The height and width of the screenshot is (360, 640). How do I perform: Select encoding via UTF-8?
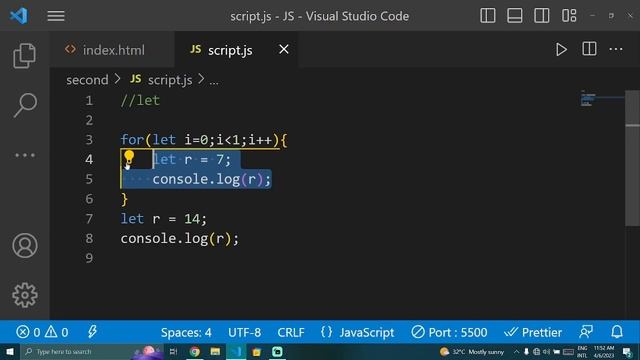click(244, 332)
